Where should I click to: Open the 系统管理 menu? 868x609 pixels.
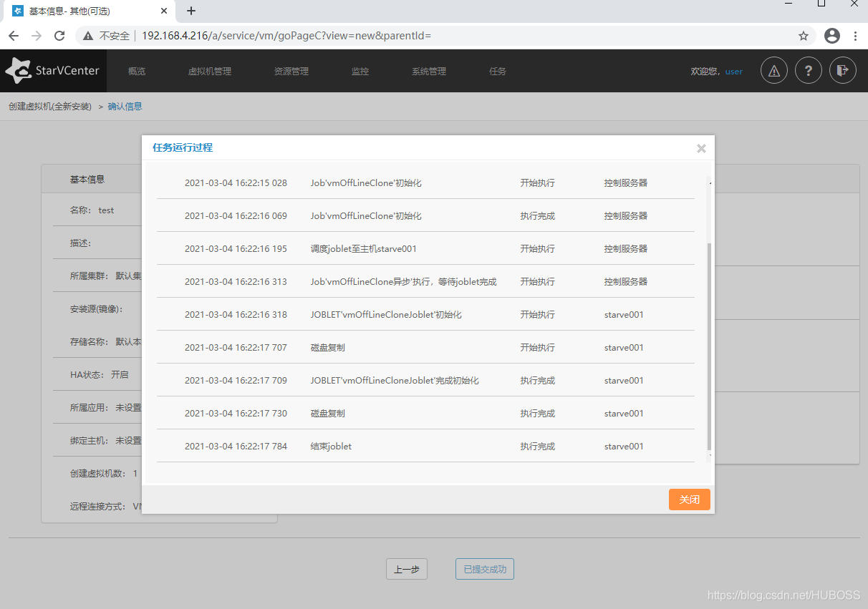click(429, 72)
